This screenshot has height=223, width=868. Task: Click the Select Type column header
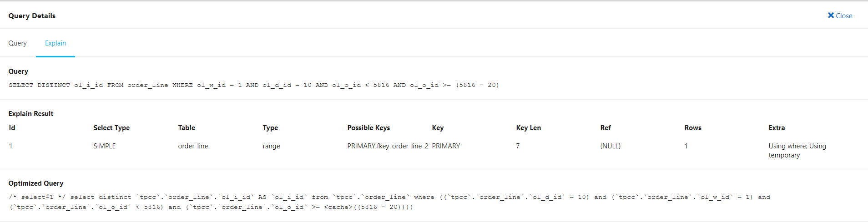click(x=111, y=128)
